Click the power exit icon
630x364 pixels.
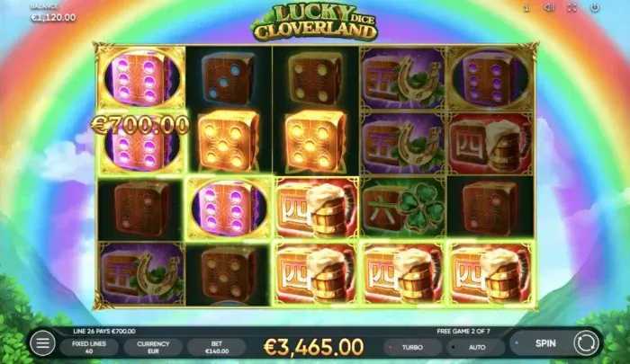click(x=595, y=7)
